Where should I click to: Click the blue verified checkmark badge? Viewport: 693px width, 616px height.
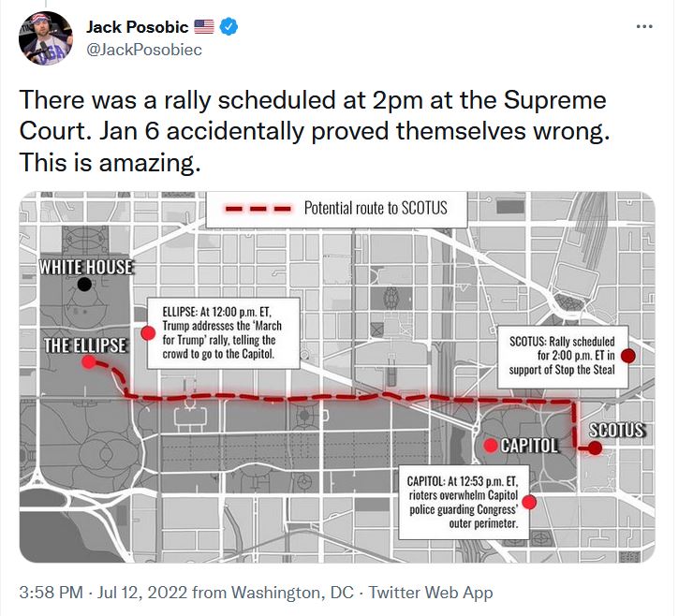point(229,27)
